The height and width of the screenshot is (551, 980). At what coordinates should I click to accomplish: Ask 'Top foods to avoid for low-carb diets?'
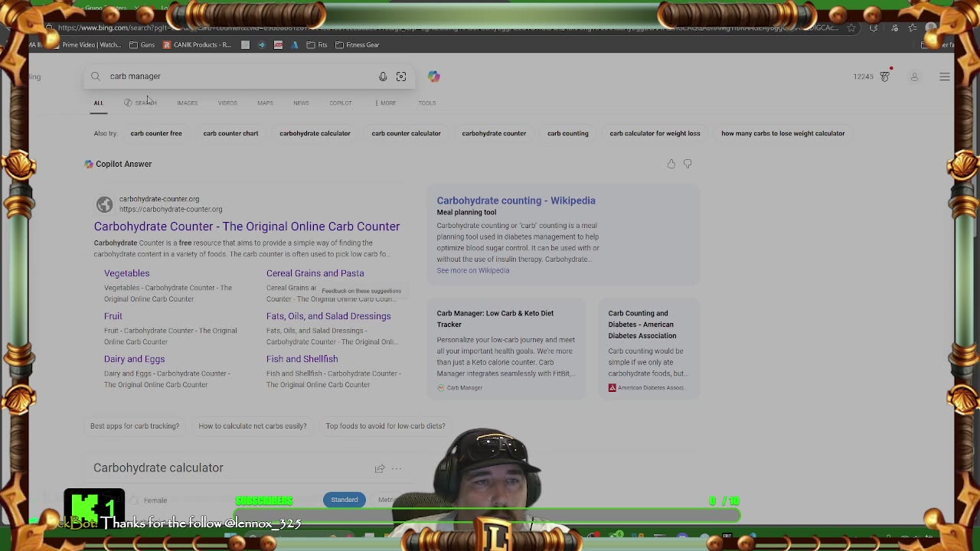[x=385, y=426]
